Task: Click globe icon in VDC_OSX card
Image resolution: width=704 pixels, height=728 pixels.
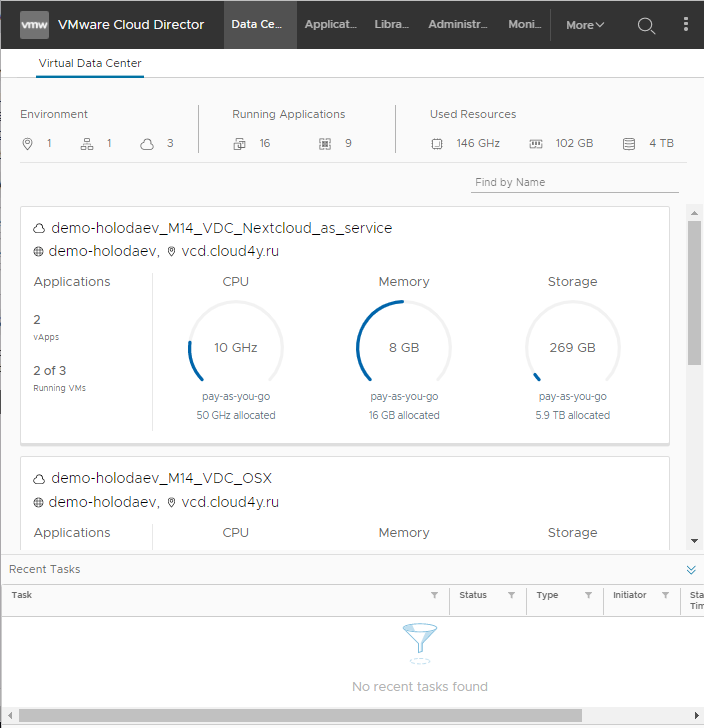Action: (39, 502)
